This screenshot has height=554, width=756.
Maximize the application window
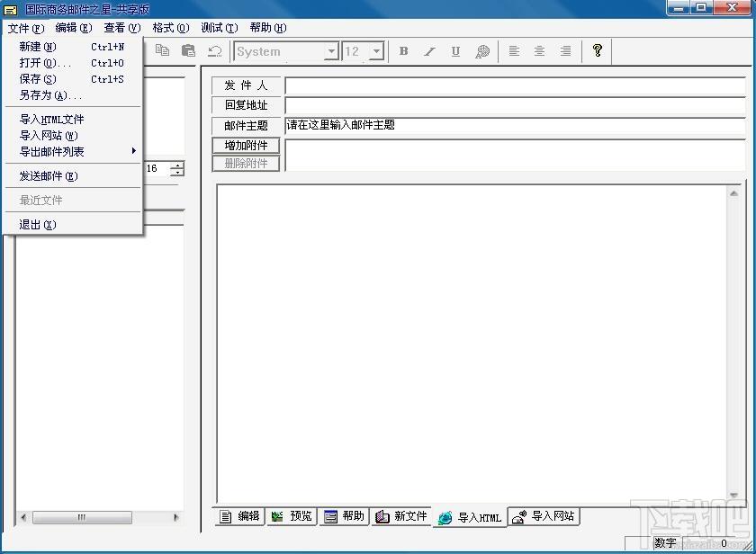[x=701, y=8]
